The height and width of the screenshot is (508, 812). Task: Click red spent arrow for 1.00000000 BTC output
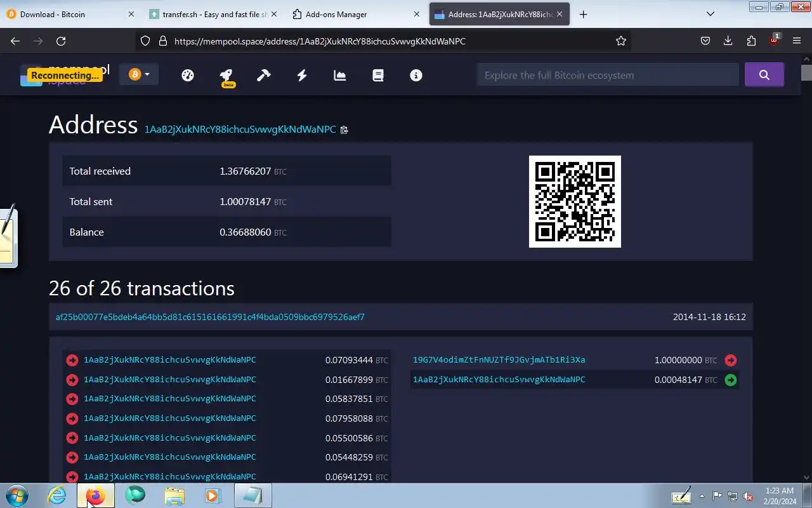731,360
